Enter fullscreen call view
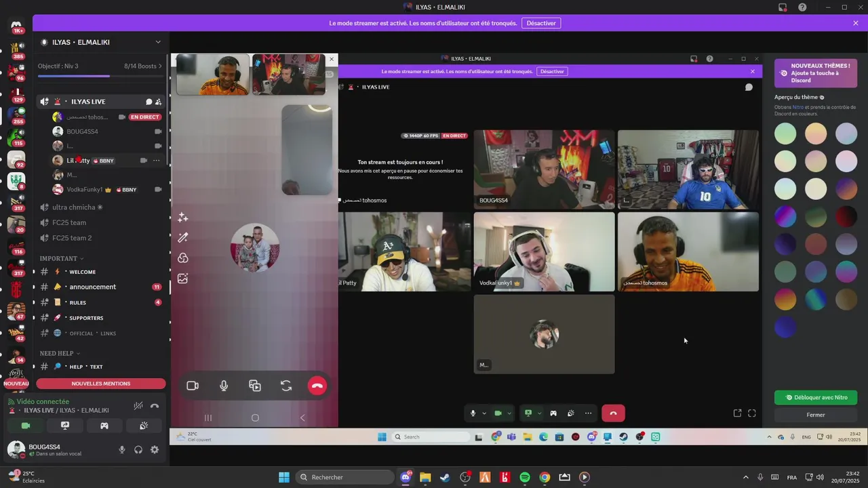This screenshot has height=488, width=868. point(752,413)
